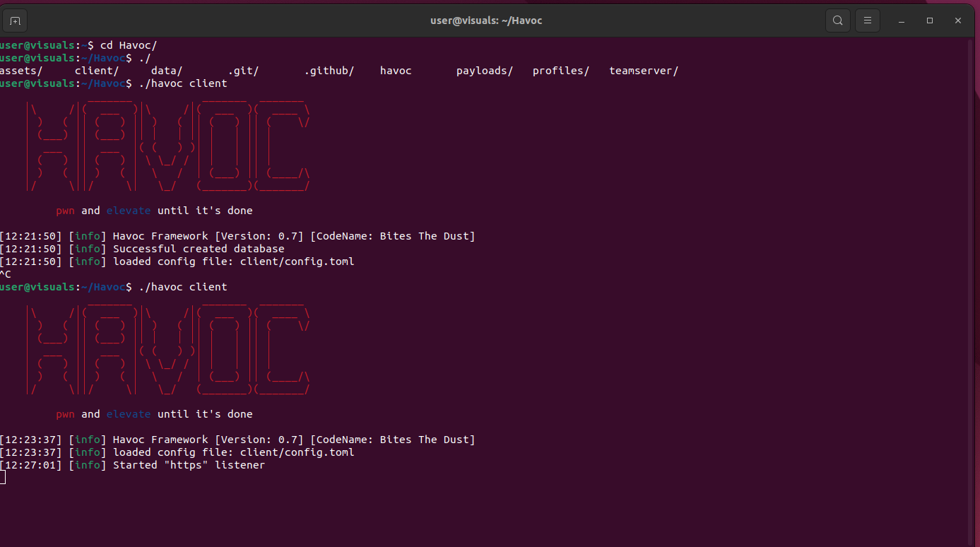Close the terminal window

pos(958,20)
